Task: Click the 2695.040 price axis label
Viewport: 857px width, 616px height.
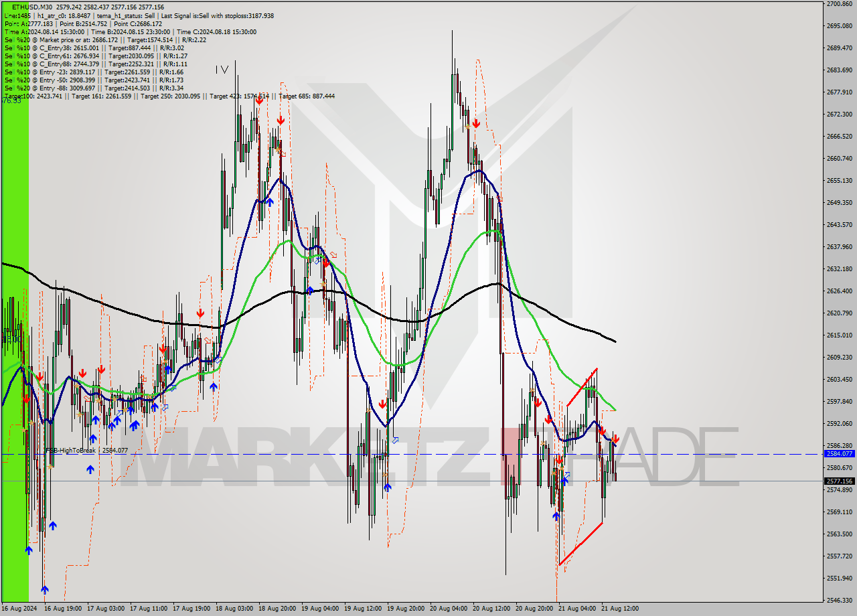Action: click(x=840, y=26)
